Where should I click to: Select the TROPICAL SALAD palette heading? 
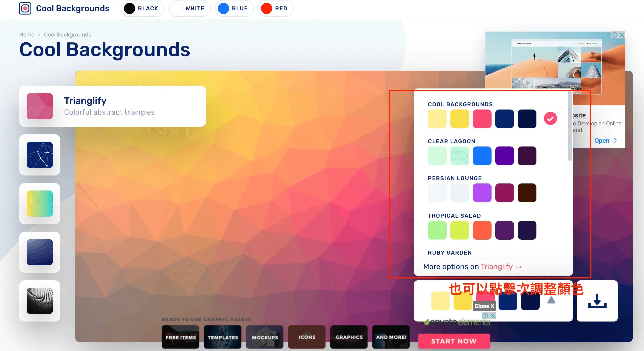click(454, 216)
